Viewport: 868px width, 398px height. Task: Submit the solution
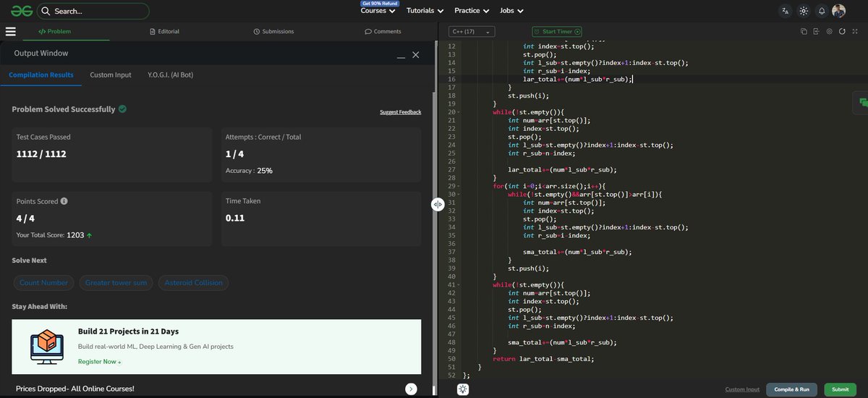840,389
